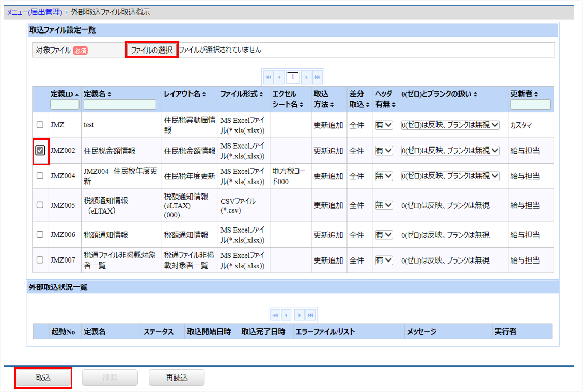Click ステータス column header
The image size is (583, 392).
[x=159, y=332]
